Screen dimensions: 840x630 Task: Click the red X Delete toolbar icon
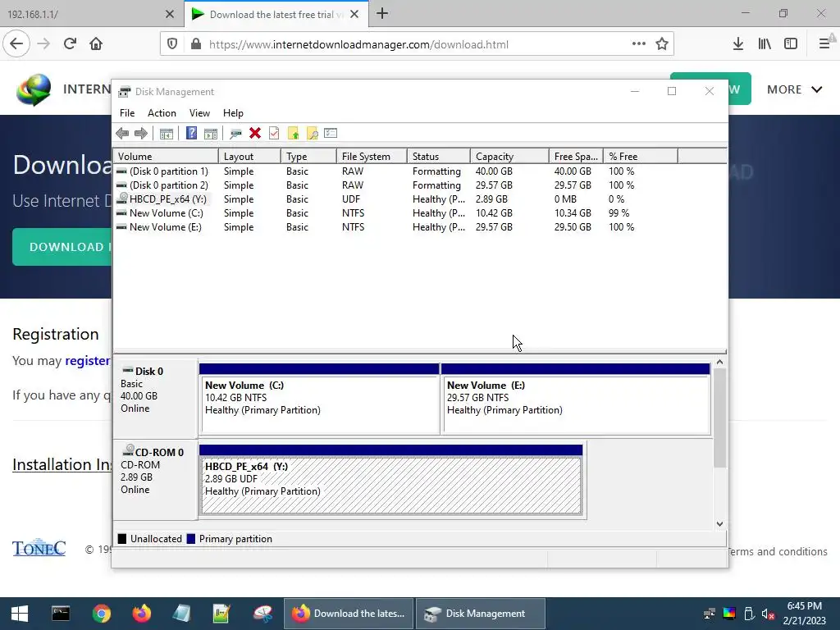255,133
